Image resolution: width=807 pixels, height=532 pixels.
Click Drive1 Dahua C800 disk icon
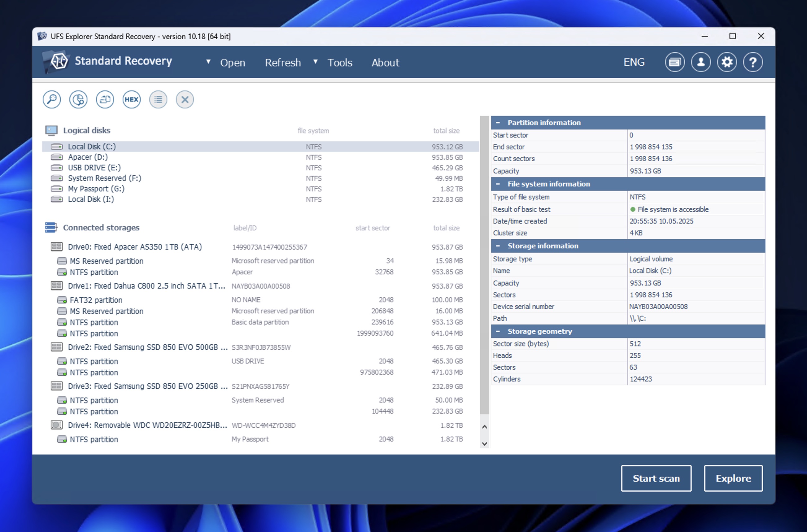point(57,286)
